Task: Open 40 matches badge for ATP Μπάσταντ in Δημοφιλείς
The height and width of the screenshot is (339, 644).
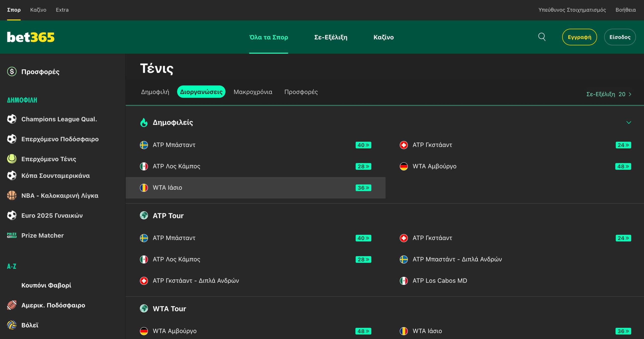Action: click(363, 145)
